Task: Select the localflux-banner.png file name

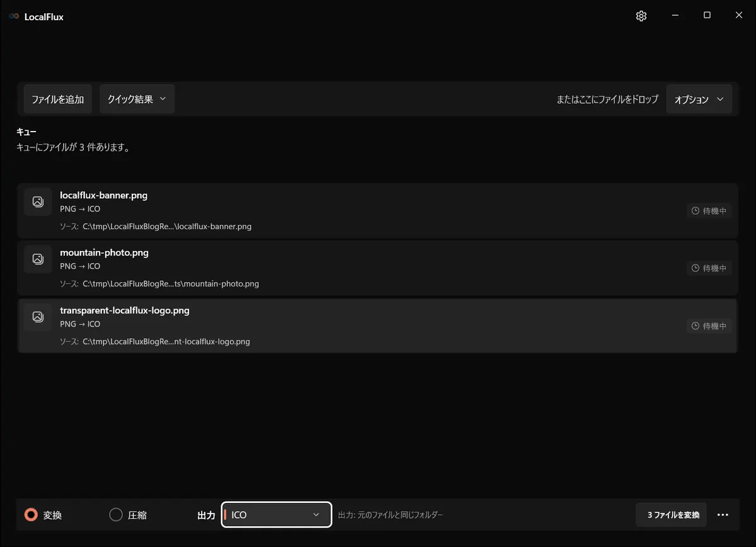Action: (103, 195)
